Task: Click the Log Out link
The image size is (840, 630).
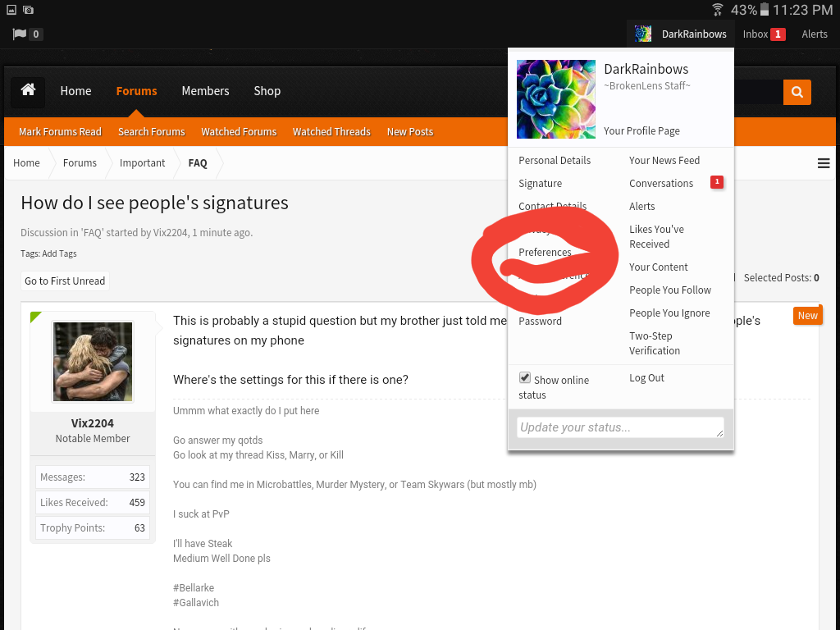Action: pyautogui.click(x=646, y=377)
